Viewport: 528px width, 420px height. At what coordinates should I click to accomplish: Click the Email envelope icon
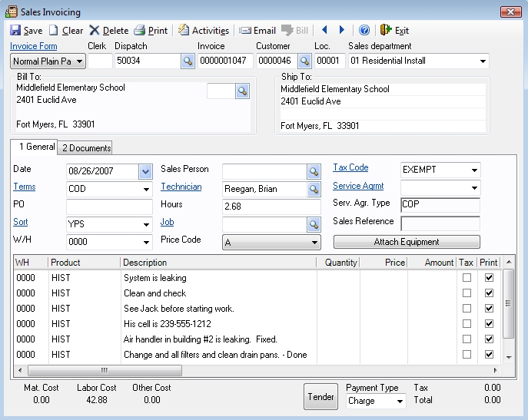245,31
